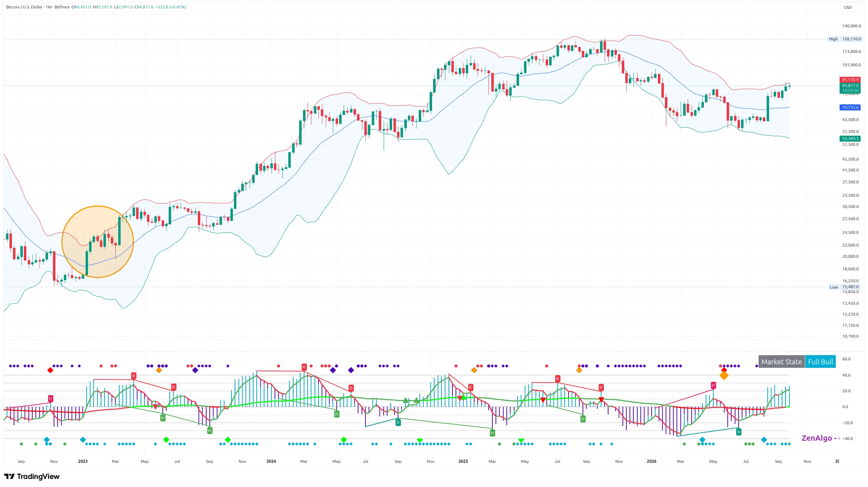Open the TradingView logo link
The image size is (868, 487).
[32, 476]
